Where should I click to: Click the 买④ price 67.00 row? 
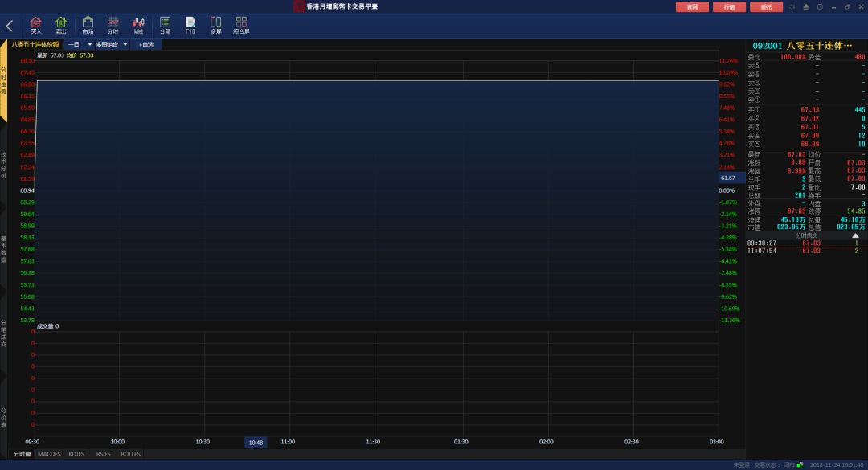(806, 135)
